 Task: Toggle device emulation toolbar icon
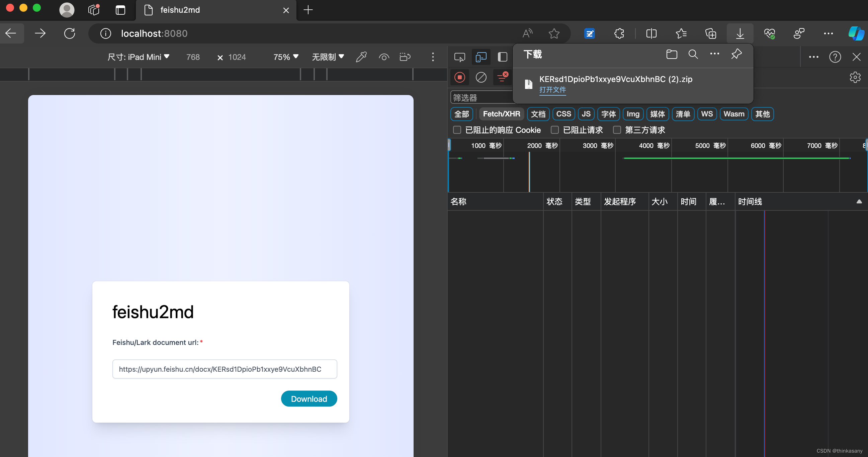pos(481,57)
